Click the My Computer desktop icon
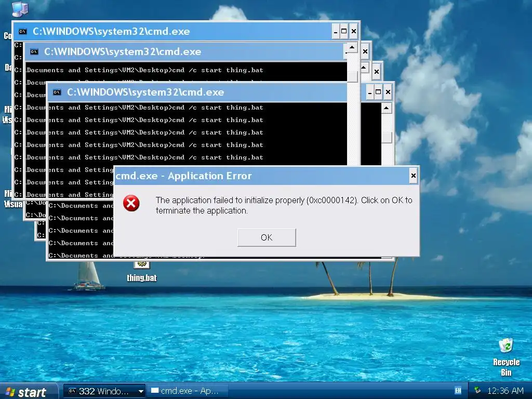532x399 pixels. click(20, 9)
